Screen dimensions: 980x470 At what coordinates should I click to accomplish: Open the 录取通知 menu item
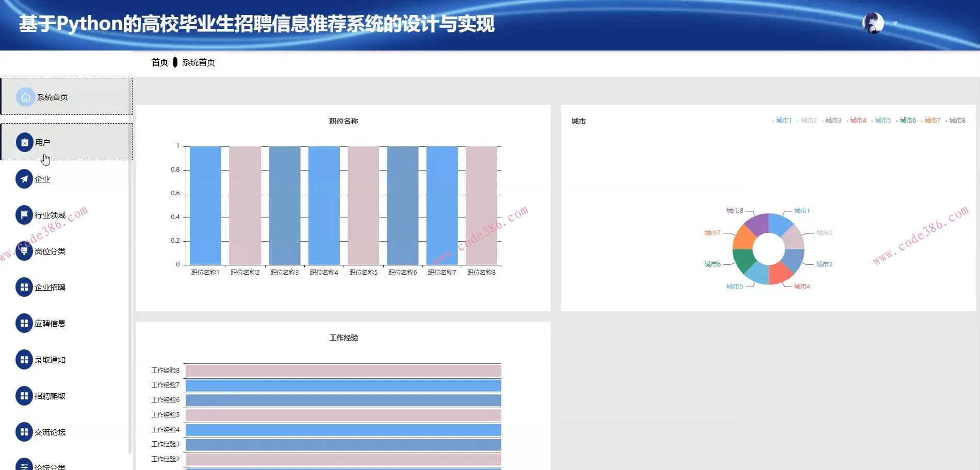[x=50, y=360]
